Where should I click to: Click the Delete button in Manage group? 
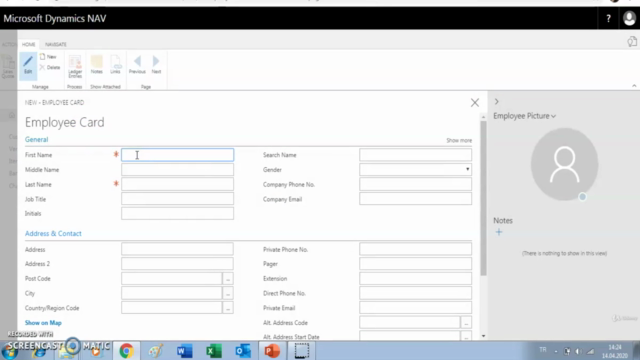50,67
